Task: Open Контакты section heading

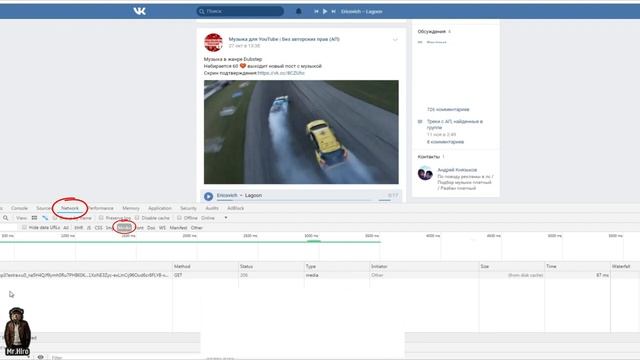Action: 429,157
